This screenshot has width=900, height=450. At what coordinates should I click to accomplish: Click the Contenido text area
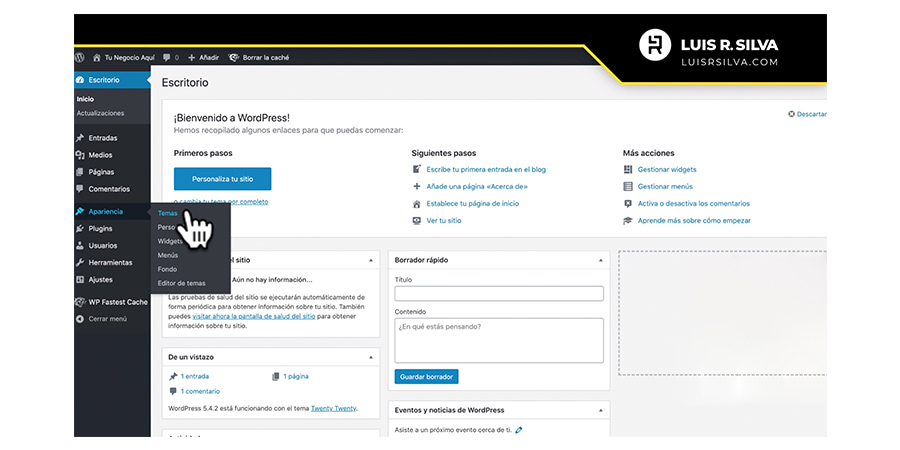(x=499, y=340)
